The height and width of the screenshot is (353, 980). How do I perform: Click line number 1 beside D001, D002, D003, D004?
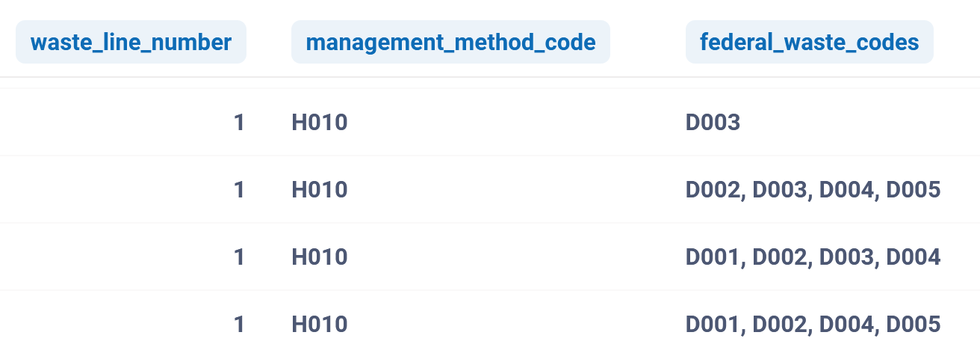click(239, 257)
